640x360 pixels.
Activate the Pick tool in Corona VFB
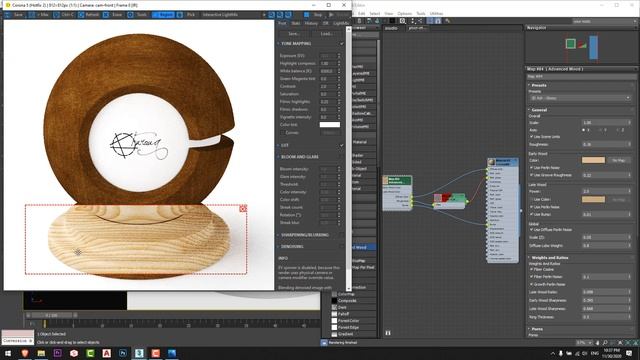[x=187, y=15]
